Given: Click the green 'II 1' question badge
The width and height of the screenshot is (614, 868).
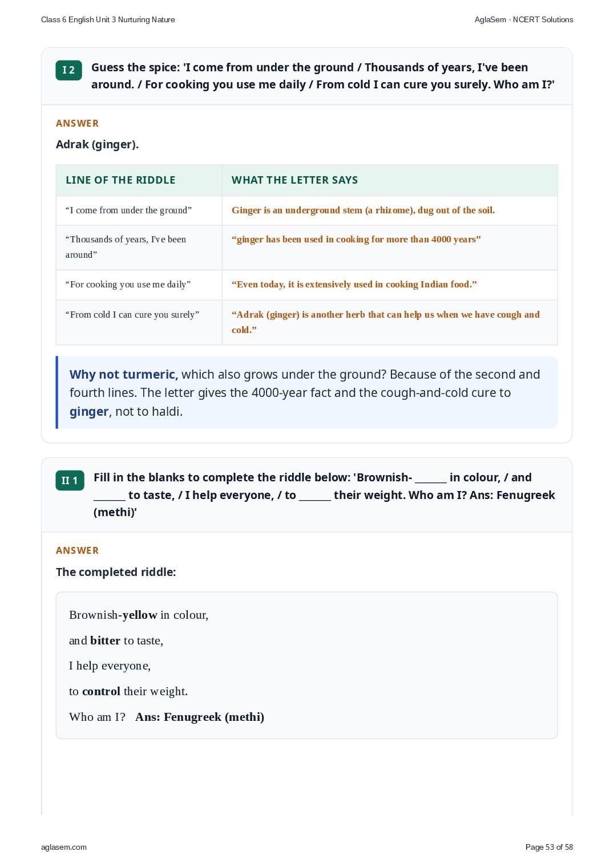Looking at the screenshot, I should click(x=70, y=480).
